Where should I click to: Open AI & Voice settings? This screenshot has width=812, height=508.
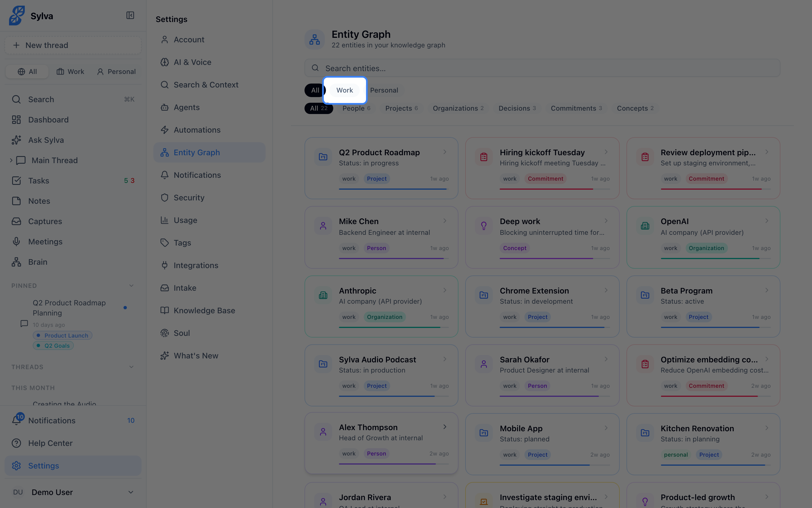tap(209, 62)
